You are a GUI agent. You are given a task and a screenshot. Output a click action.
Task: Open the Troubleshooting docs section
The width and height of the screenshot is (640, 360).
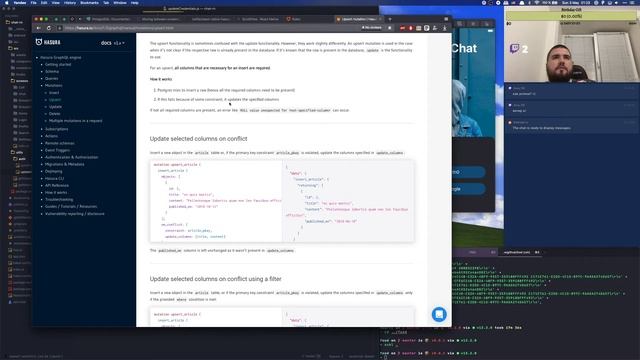[59, 200]
